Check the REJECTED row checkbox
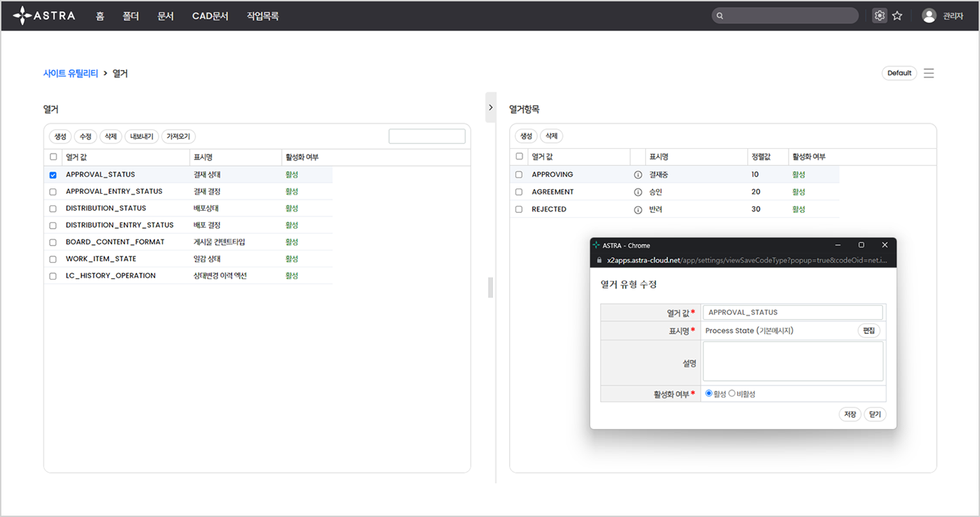The height and width of the screenshot is (517, 980). (519, 210)
